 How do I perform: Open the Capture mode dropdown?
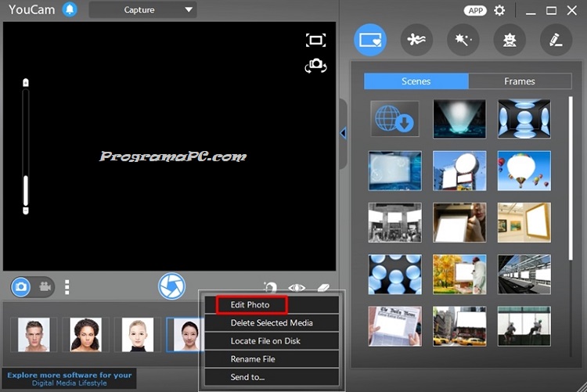click(x=142, y=10)
